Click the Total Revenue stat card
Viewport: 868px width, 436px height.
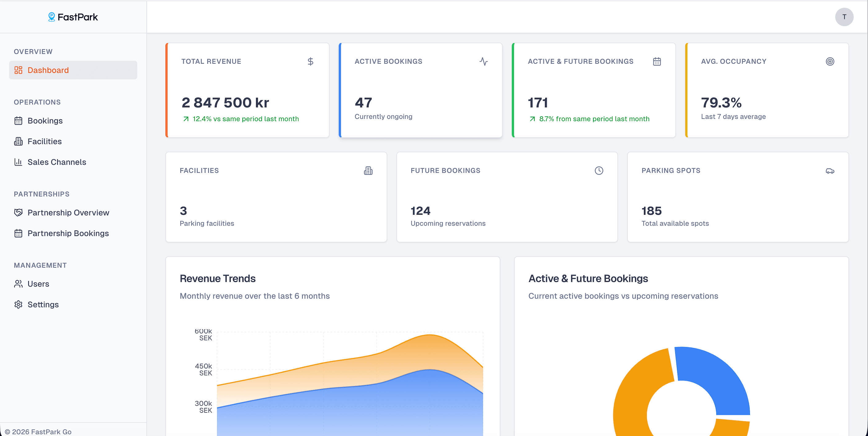pos(248,90)
